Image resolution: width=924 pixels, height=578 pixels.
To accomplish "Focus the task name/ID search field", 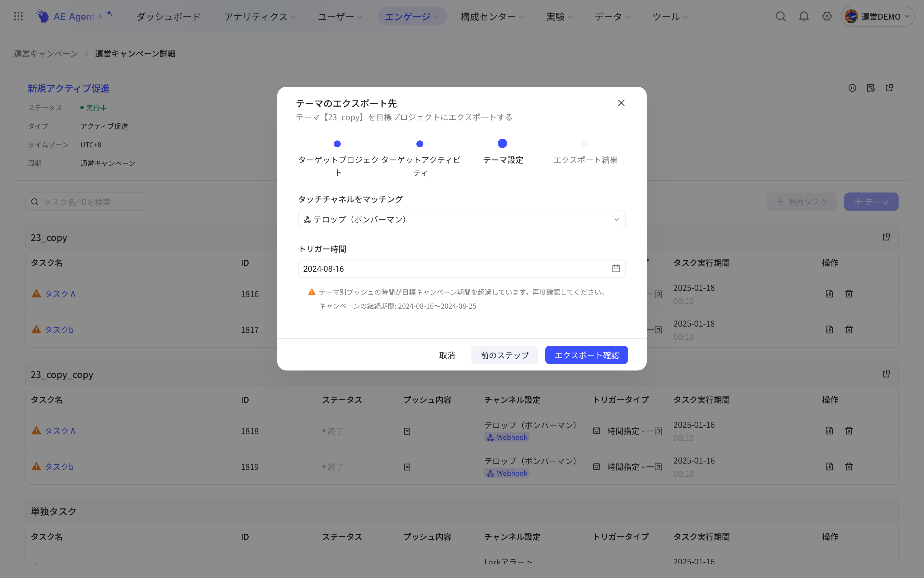I will pyautogui.click(x=88, y=202).
